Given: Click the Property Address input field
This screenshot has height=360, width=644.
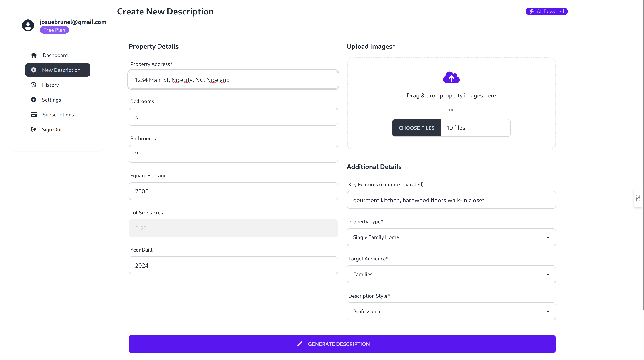Looking at the screenshot, I should pos(233,80).
